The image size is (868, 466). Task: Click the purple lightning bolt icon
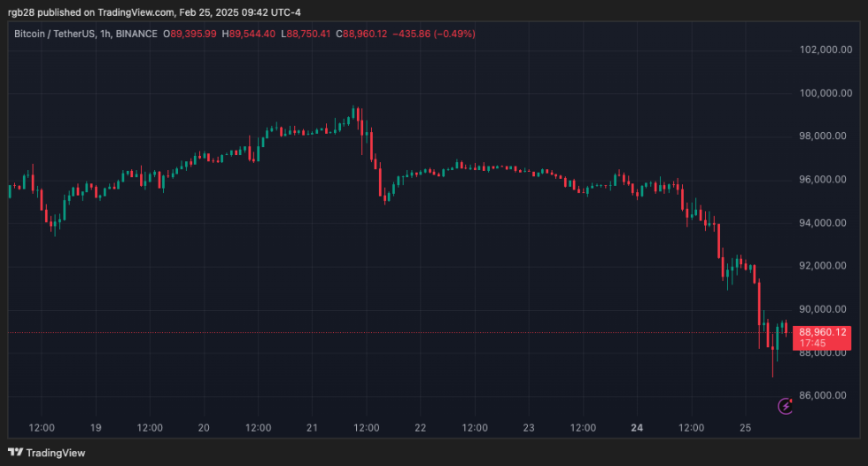pyautogui.click(x=785, y=406)
